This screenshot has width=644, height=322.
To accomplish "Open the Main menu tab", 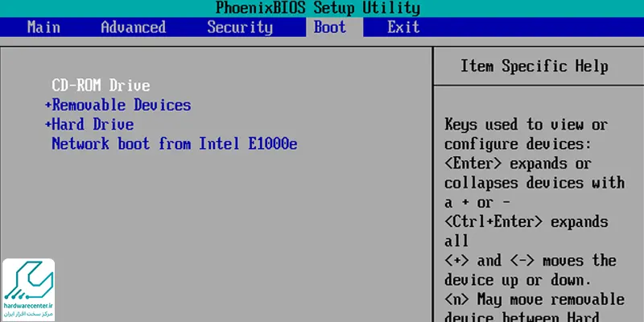I will [x=43, y=27].
